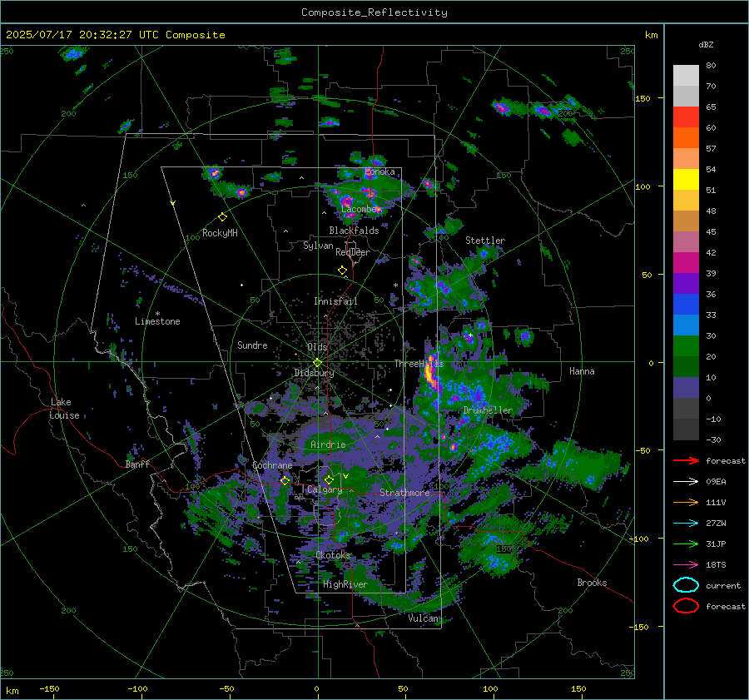This screenshot has height=700, width=749.
Task: Click the 18TS legend label
Action: 716,565
